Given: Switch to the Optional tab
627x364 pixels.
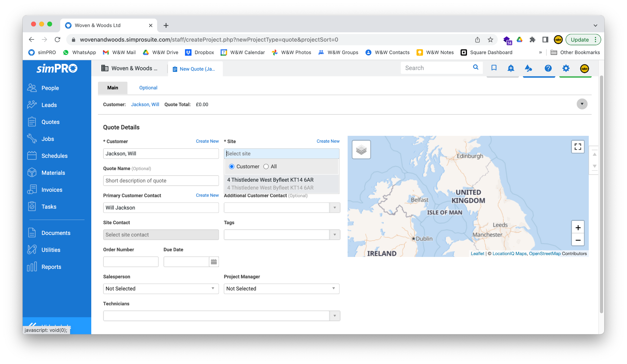Looking at the screenshot, I should (148, 88).
